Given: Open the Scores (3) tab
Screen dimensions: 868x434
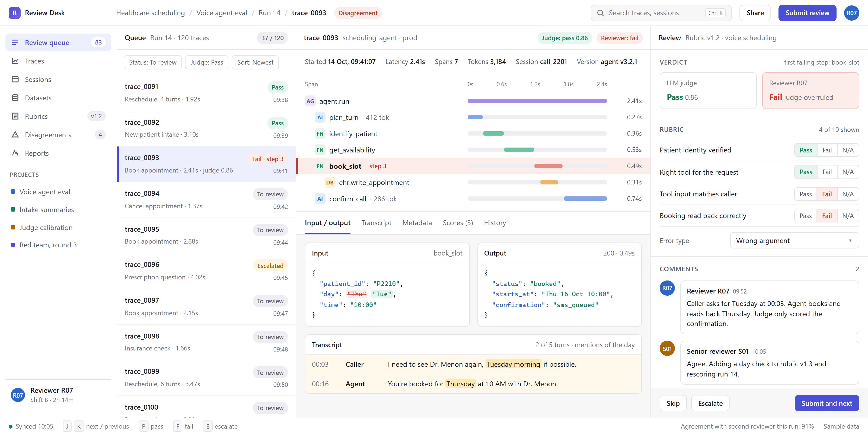Looking at the screenshot, I should point(458,223).
